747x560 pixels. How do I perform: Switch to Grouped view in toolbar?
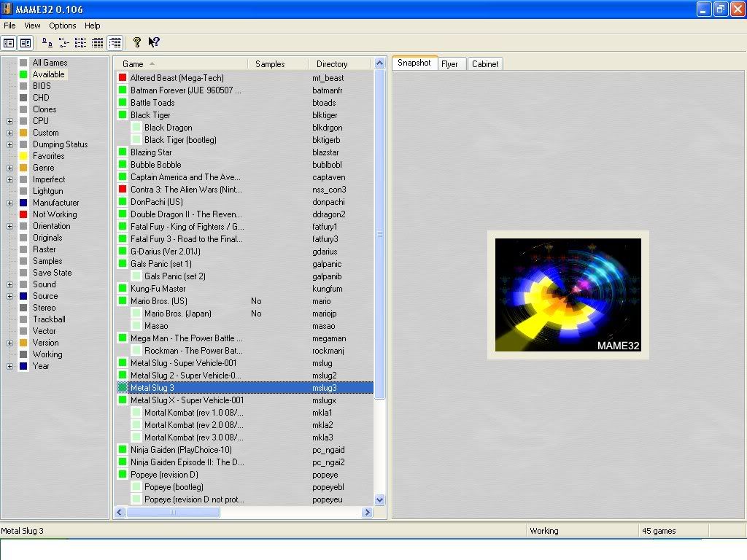115,43
